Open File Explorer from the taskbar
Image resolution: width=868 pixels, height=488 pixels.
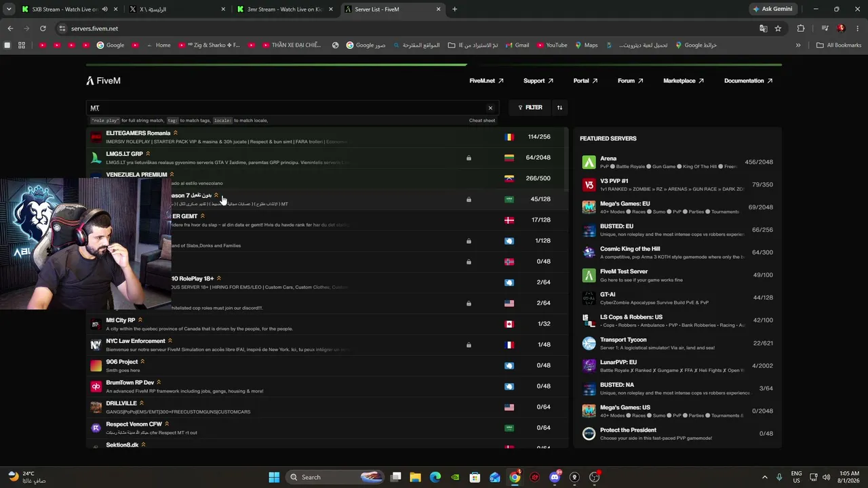click(x=416, y=477)
